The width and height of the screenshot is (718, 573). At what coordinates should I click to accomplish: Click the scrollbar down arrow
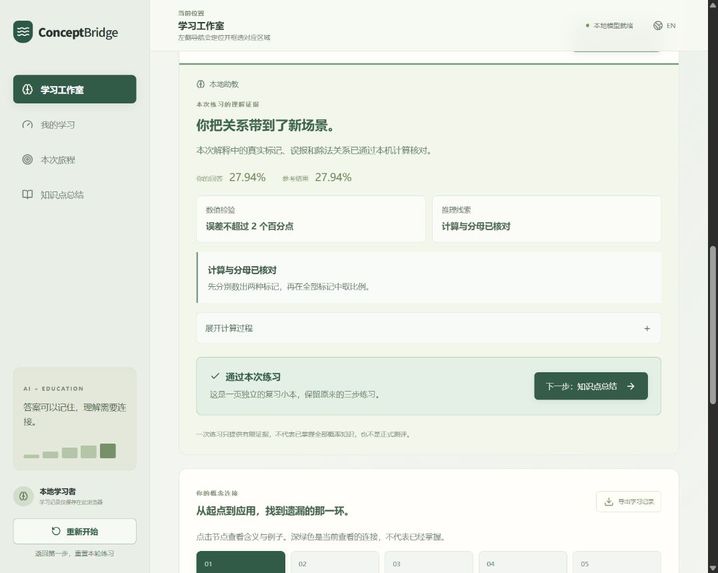click(x=713, y=568)
